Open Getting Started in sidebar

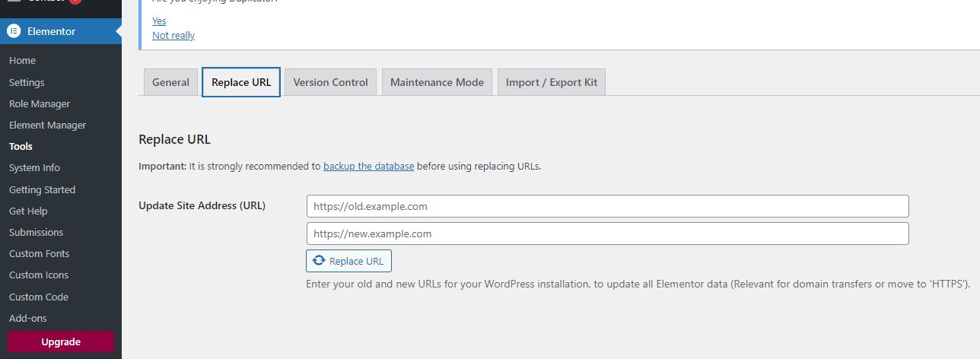pos(42,189)
